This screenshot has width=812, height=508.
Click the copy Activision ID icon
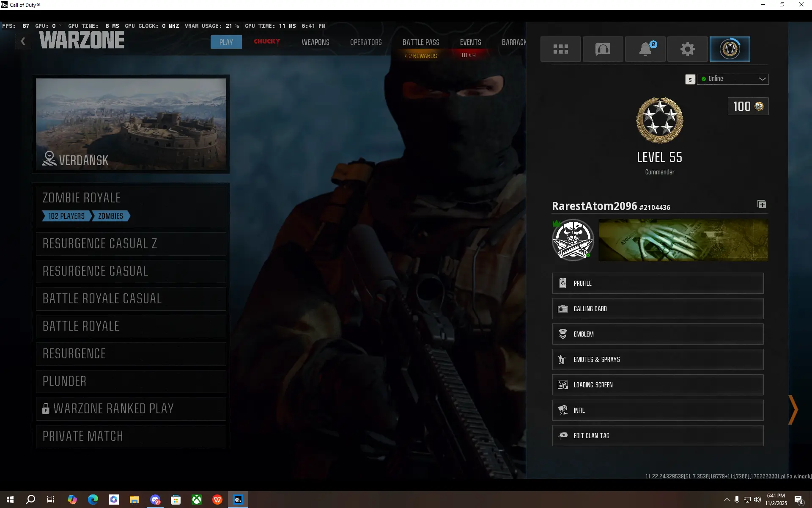(x=762, y=204)
